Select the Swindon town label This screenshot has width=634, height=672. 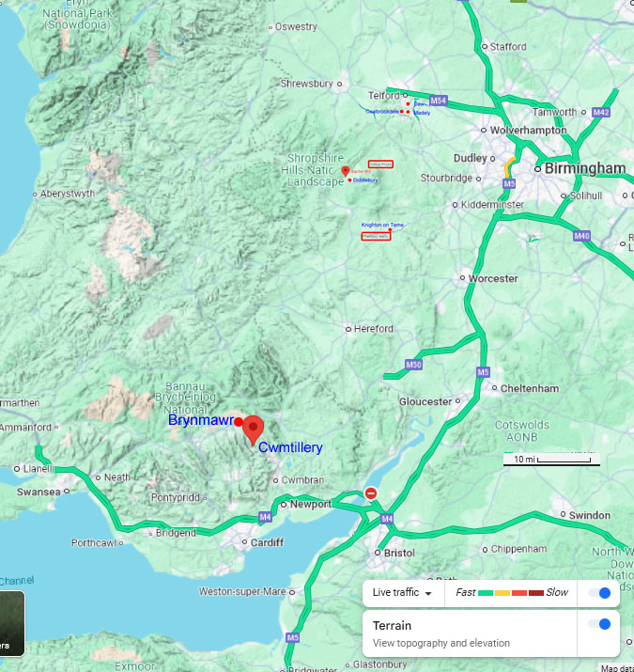tap(590, 516)
